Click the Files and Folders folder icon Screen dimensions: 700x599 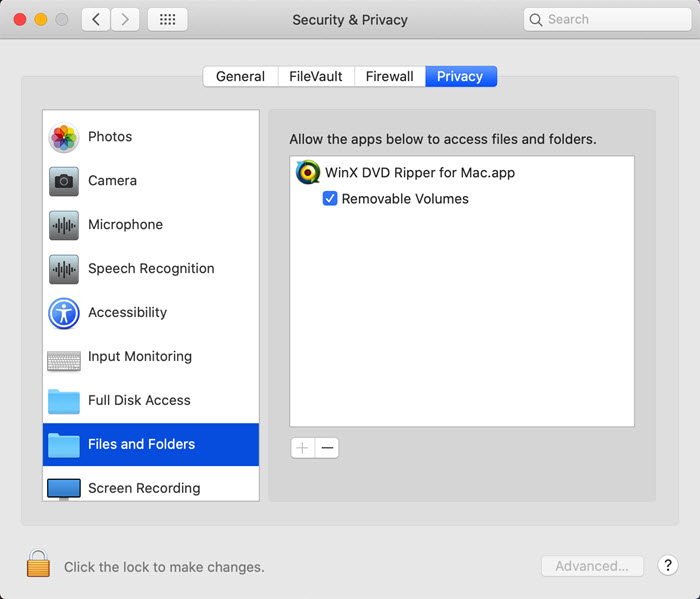click(64, 445)
